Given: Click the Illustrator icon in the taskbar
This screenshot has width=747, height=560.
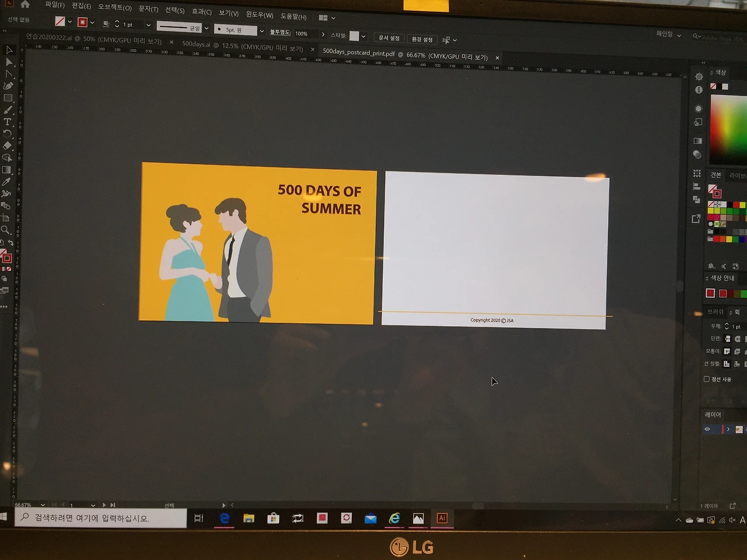Looking at the screenshot, I should [x=442, y=518].
